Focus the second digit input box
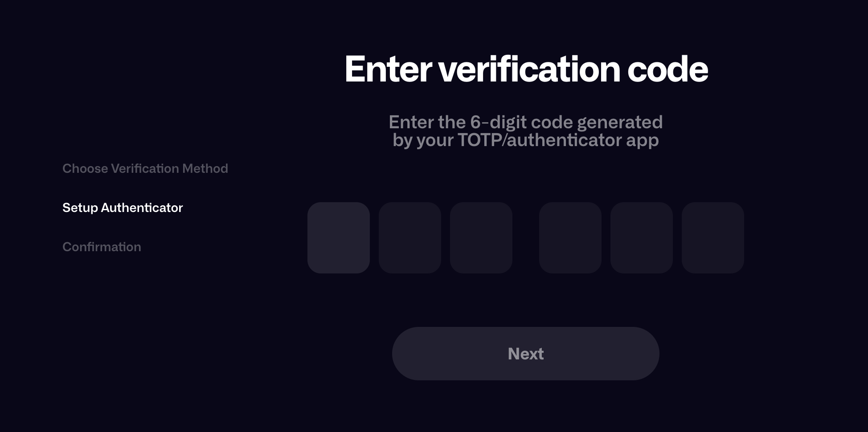This screenshot has width=868, height=432. (x=410, y=238)
